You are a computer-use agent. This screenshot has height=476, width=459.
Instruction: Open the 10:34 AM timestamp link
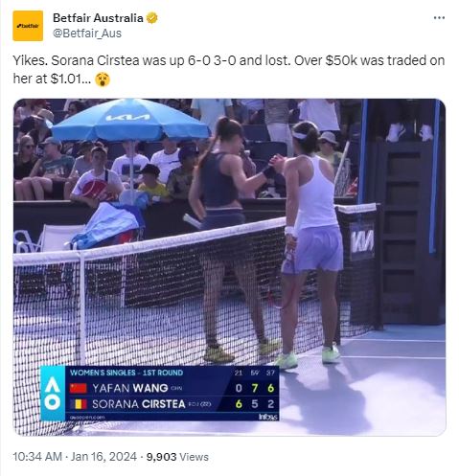(37, 457)
